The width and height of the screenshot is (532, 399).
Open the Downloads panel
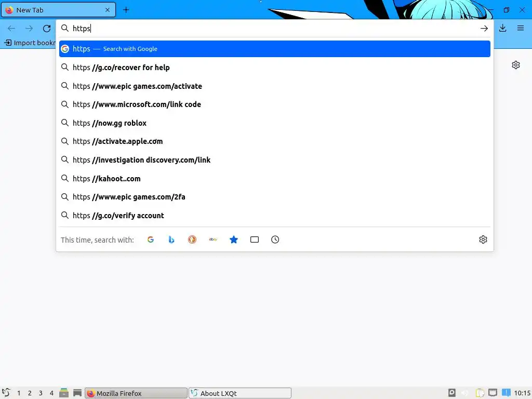[x=502, y=28]
